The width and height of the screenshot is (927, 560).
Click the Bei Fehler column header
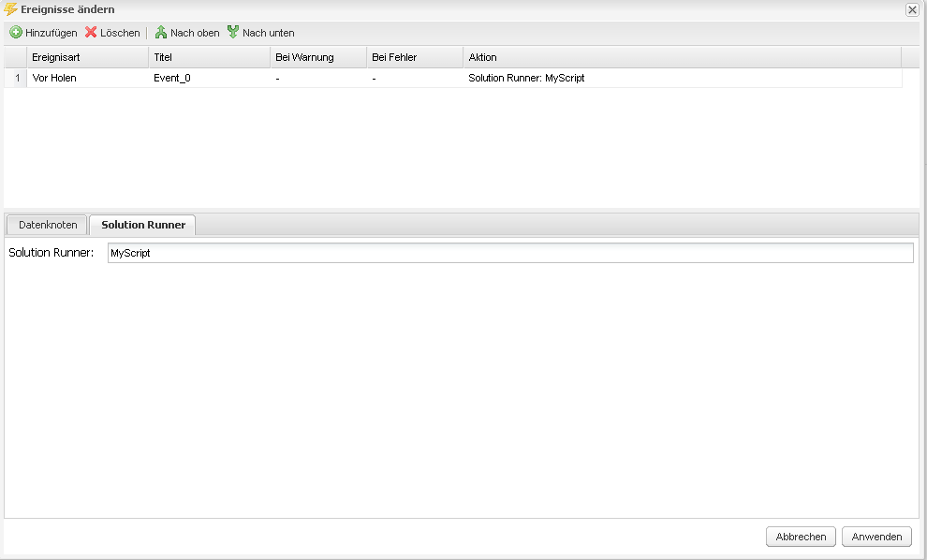click(x=415, y=57)
